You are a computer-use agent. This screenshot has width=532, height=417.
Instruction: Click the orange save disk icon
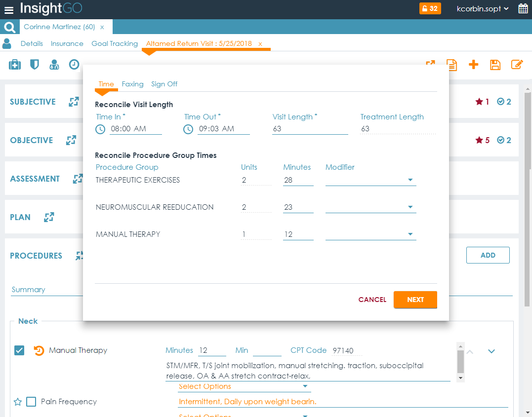(x=495, y=65)
